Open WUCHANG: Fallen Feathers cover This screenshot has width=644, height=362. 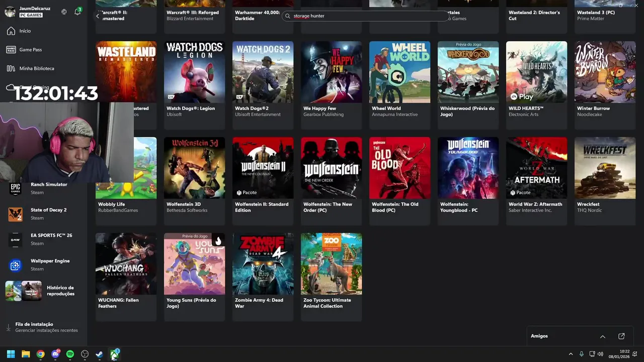point(126,263)
